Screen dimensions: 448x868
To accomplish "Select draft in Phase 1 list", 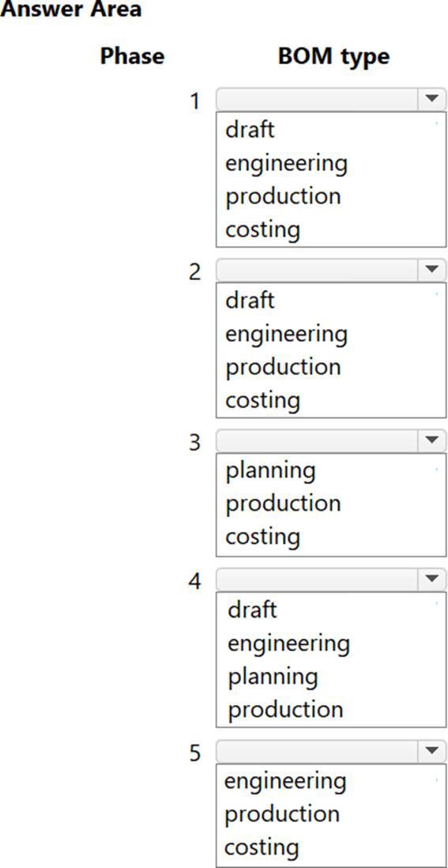I will click(250, 130).
